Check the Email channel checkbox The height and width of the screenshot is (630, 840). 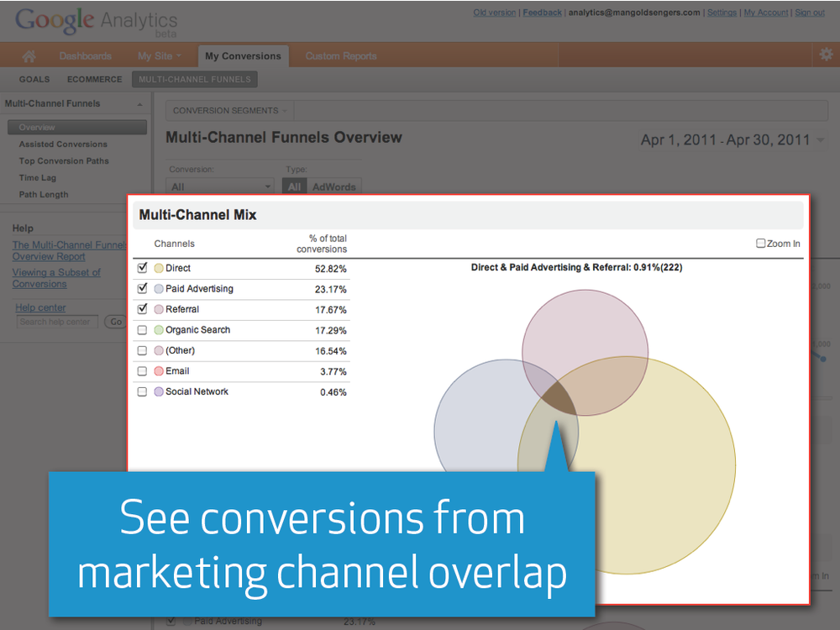[x=142, y=370]
